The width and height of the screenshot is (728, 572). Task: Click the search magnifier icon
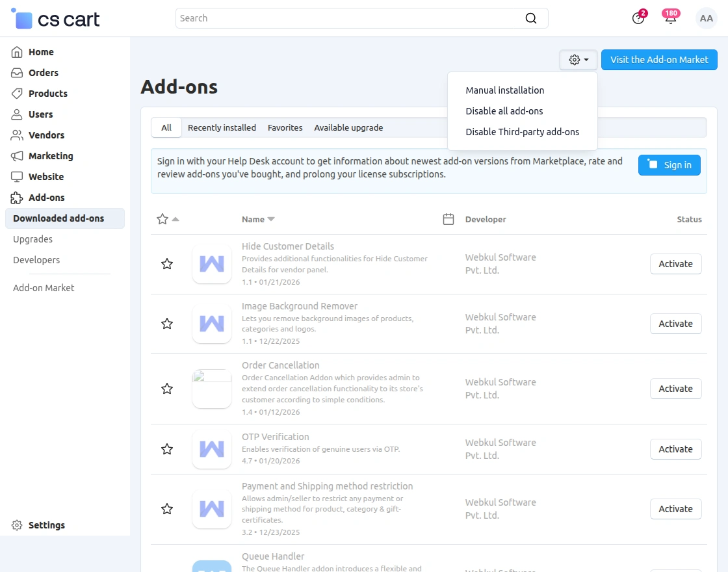click(x=531, y=18)
